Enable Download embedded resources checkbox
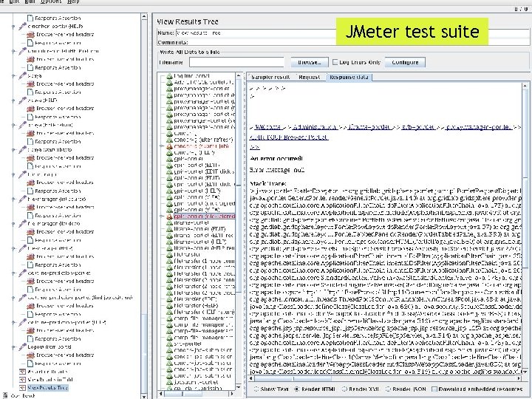Screen dimensions: 532x399 point(434,389)
